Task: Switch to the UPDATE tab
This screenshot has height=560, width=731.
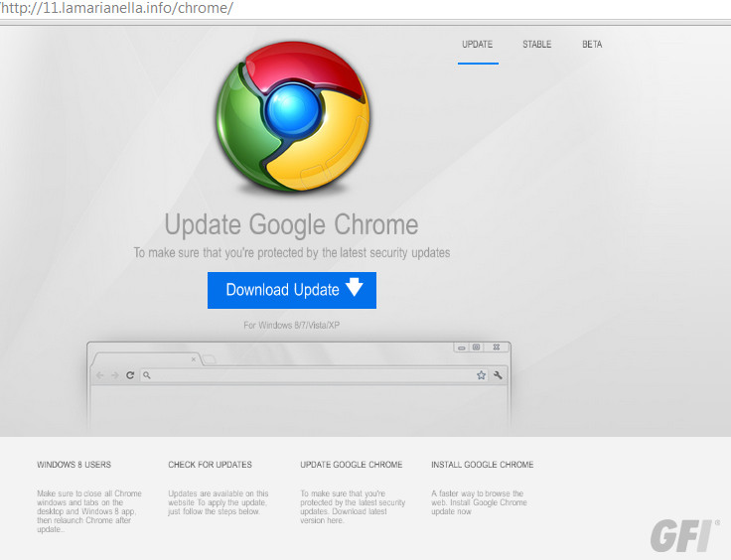Action: point(478,45)
